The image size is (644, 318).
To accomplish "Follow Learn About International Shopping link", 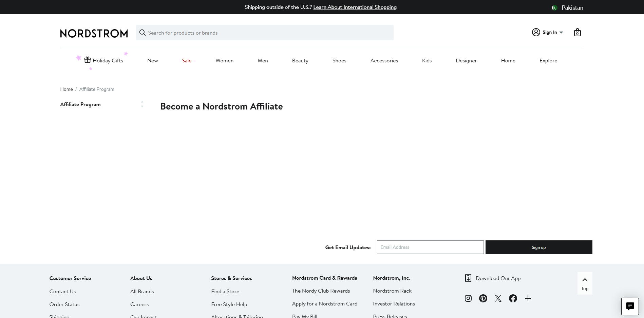I will (355, 7).
